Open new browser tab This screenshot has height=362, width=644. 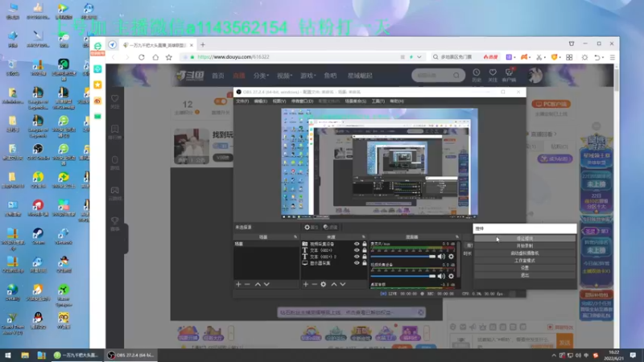click(x=203, y=45)
